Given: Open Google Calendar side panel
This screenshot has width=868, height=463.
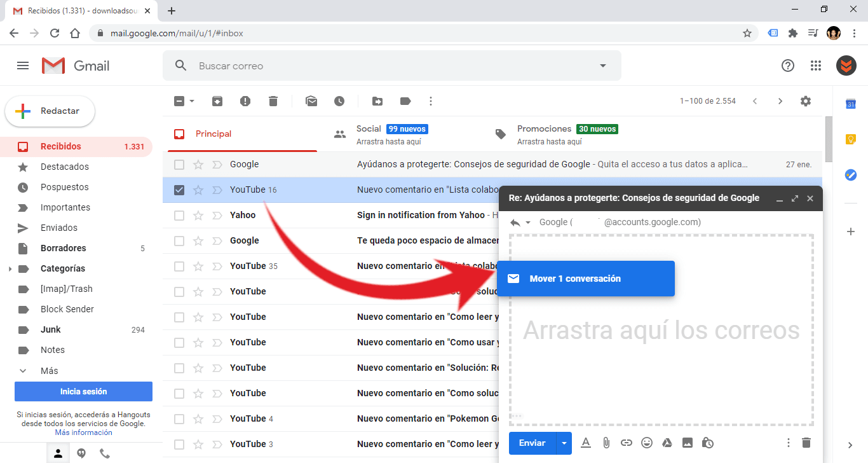Looking at the screenshot, I should coord(851,104).
